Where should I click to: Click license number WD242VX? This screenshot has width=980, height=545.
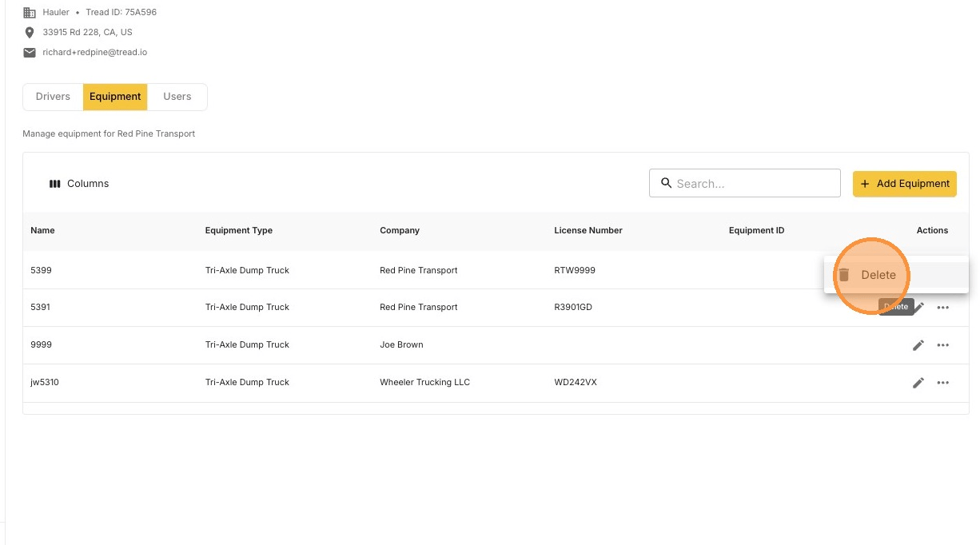576,382
